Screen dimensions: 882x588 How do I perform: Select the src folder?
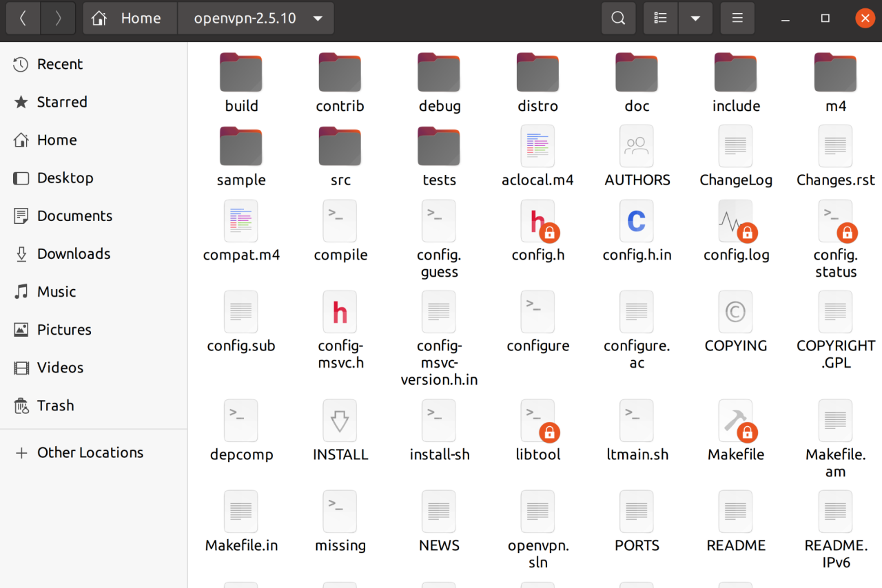340,157
